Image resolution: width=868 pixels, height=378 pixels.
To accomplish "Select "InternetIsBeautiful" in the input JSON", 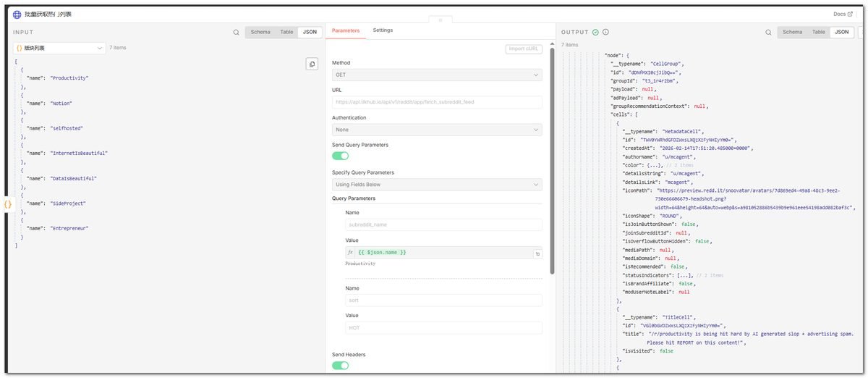I will click(79, 154).
